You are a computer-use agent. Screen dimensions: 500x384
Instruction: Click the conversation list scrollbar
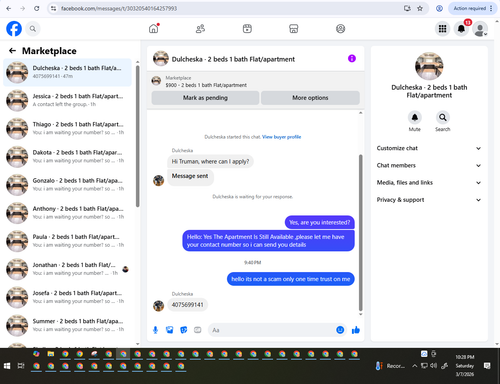coord(138,136)
